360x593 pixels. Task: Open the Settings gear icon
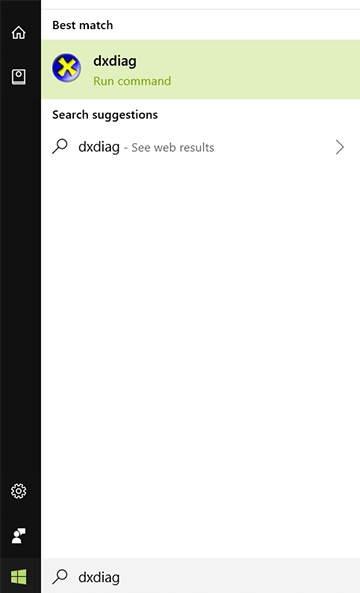[x=19, y=491]
